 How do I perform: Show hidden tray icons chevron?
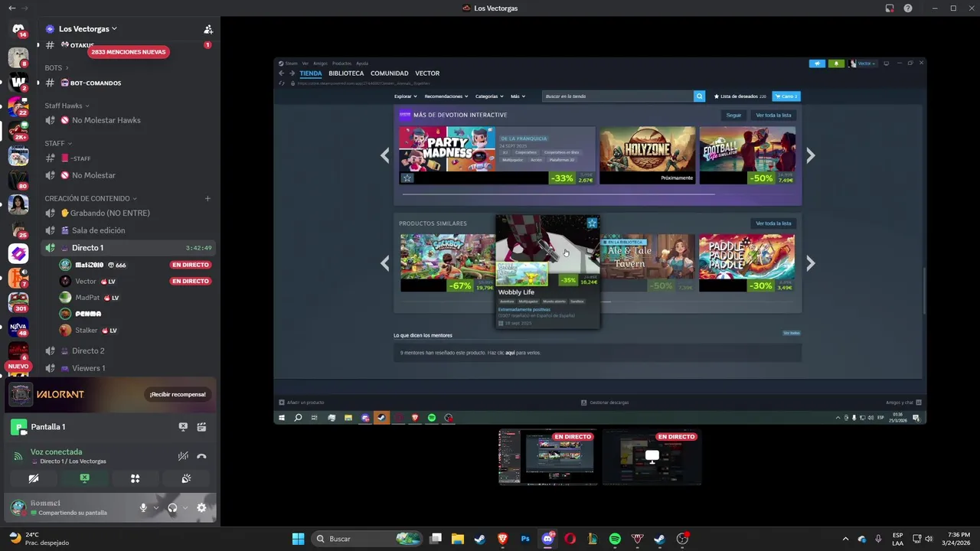tap(845, 539)
